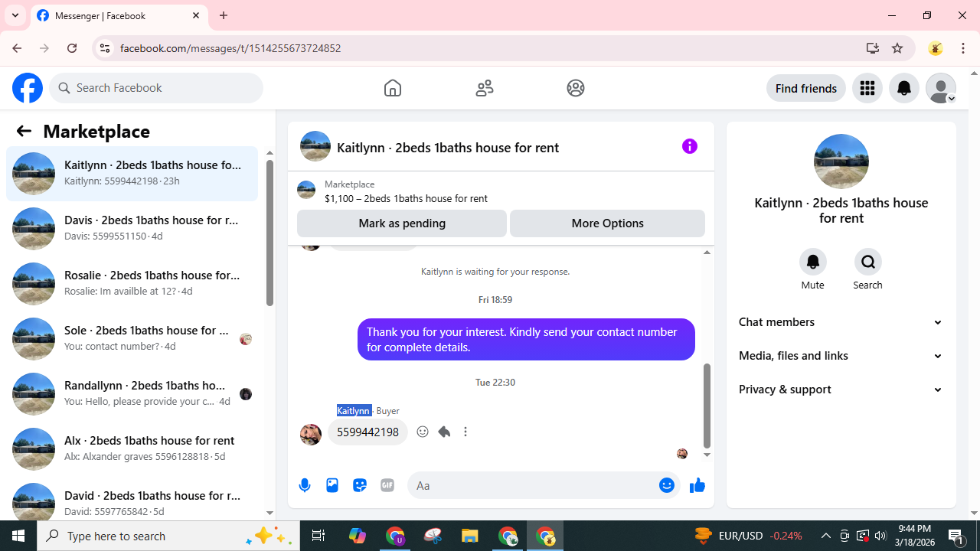The width and height of the screenshot is (980, 551).
Task: Open Notifications bell icon
Action: [x=904, y=88]
